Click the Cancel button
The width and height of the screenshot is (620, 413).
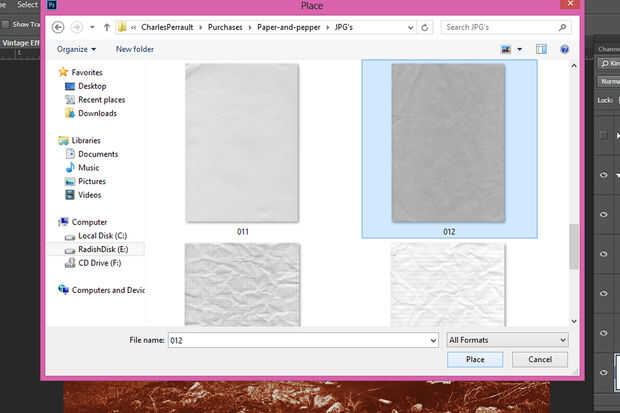(x=540, y=360)
